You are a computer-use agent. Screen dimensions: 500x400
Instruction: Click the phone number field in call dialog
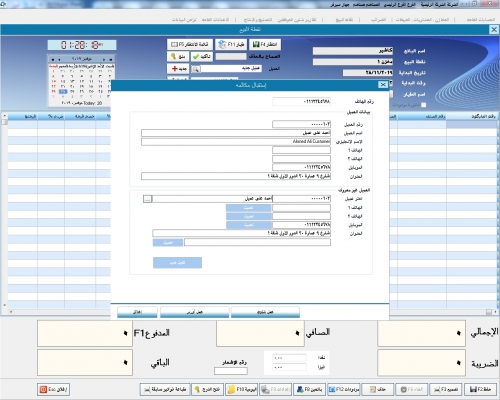click(301, 101)
